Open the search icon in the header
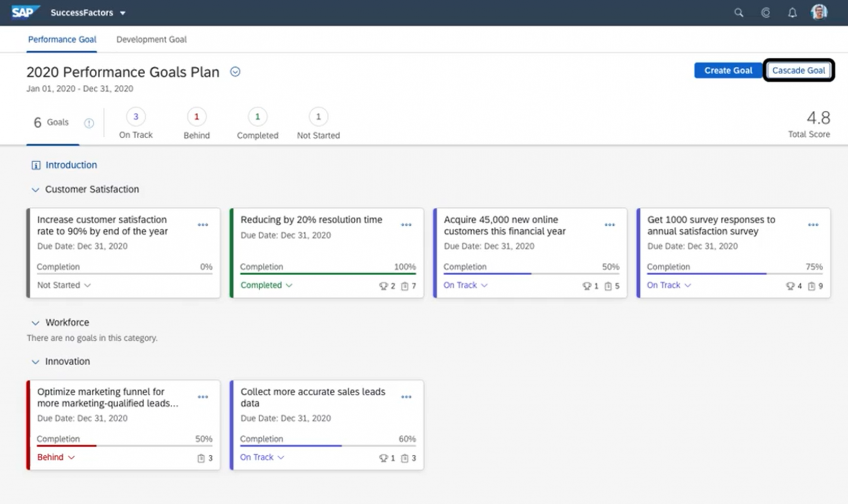 coord(738,13)
